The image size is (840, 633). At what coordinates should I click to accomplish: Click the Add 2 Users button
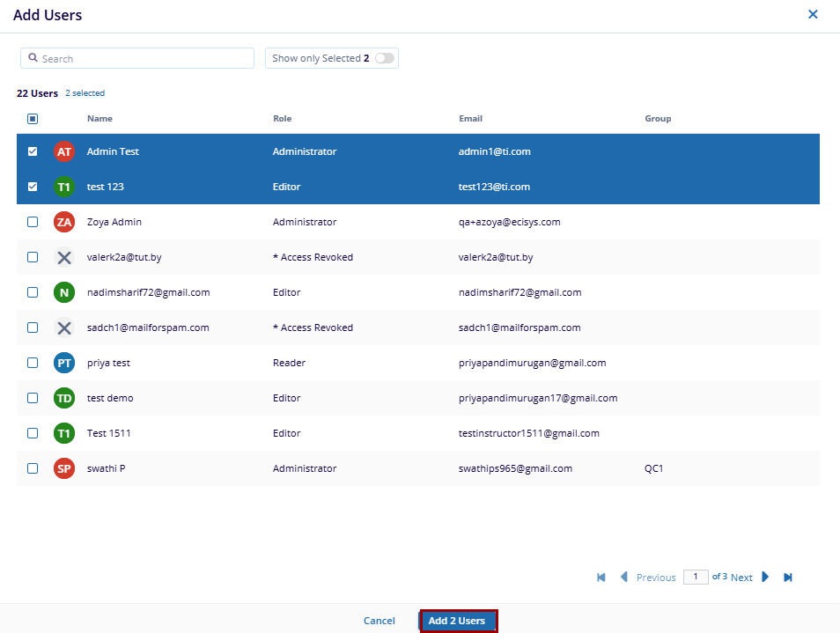point(458,621)
